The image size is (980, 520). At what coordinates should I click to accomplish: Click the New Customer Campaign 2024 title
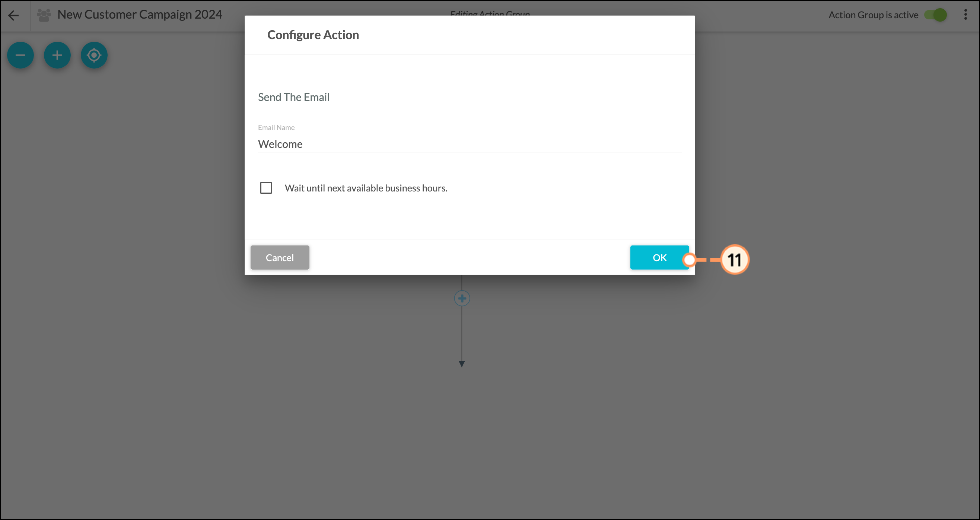point(140,15)
